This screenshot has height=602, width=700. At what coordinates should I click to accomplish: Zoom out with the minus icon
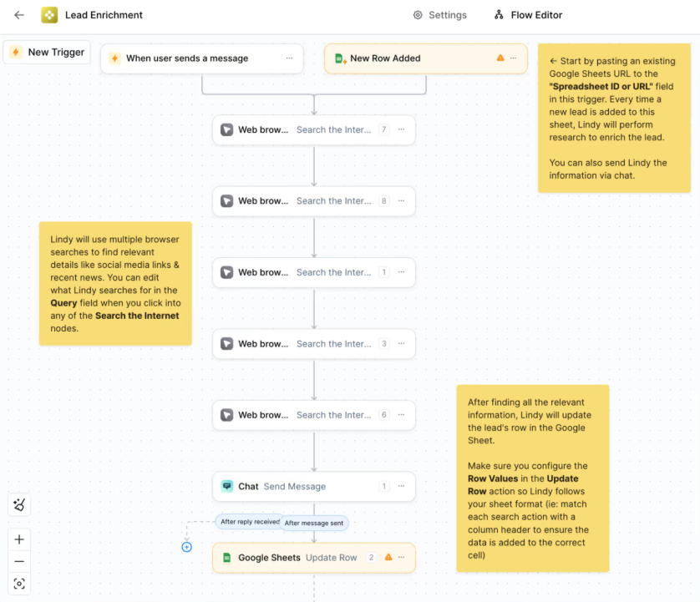tap(19, 561)
